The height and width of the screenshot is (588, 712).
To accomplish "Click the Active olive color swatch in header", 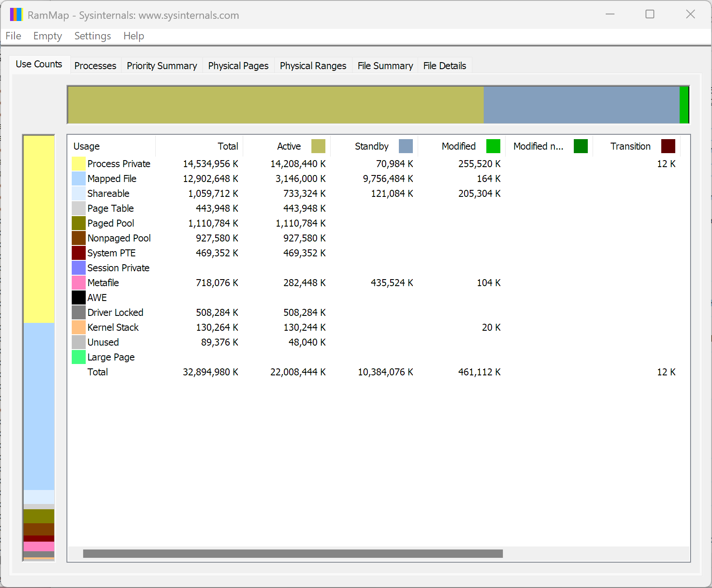I will (x=318, y=146).
